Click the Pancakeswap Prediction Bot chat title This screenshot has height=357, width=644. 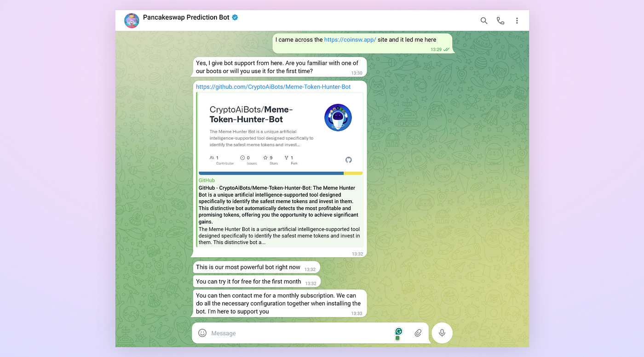[186, 17]
